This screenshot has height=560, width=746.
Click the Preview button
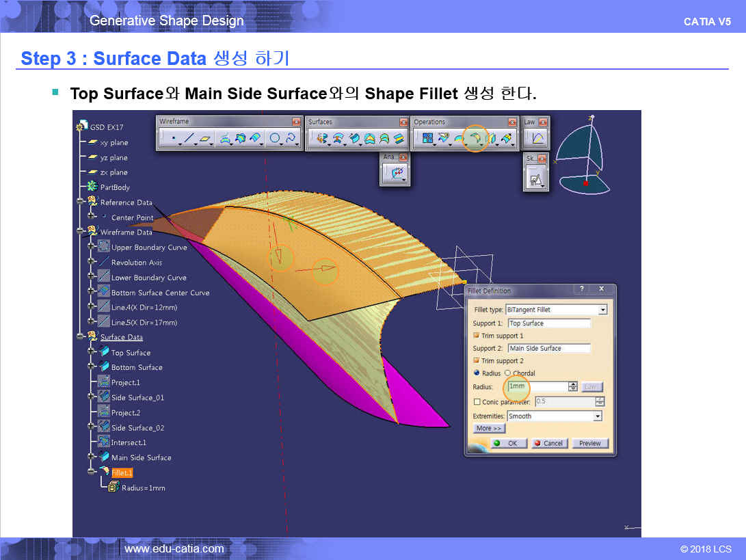[x=589, y=443]
